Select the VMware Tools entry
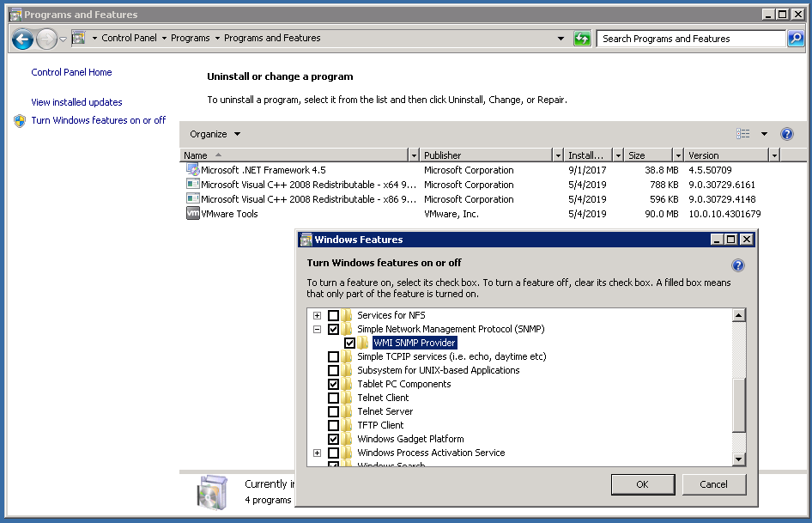The height and width of the screenshot is (523, 812). [x=474, y=214]
